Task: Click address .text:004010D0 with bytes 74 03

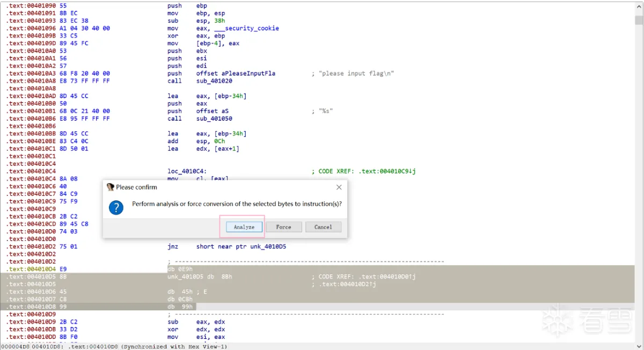Action: pos(42,231)
